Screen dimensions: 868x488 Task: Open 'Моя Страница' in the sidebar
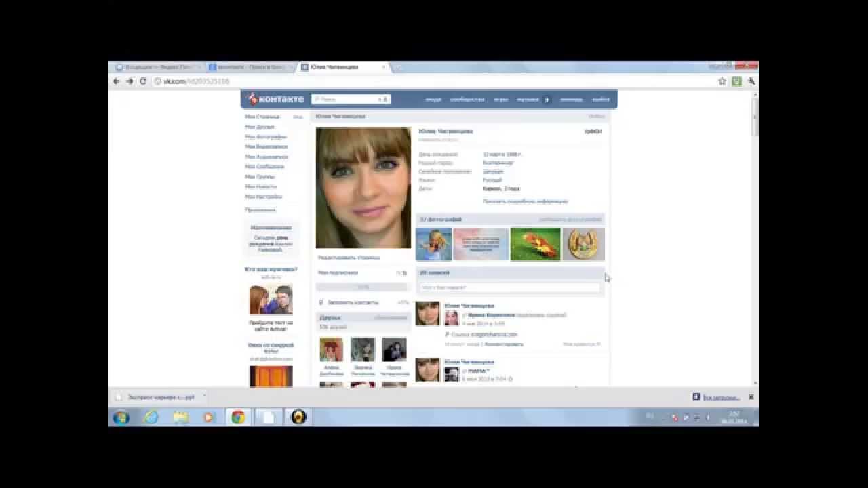(x=262, y=117)
